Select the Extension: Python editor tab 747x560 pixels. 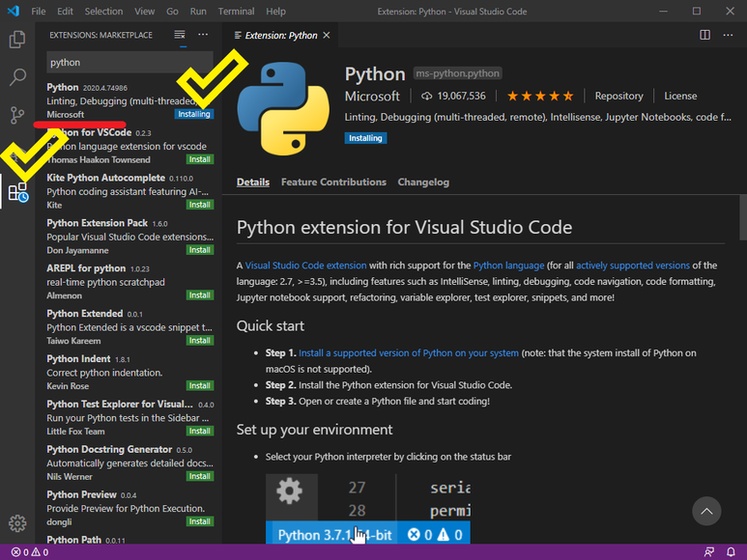(280, 35)
